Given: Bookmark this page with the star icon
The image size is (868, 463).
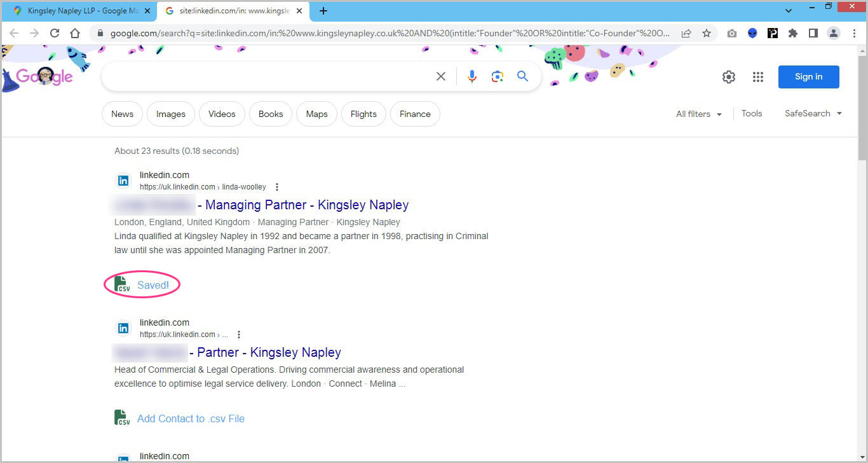Looking at the screenshot, I should pyautogui.click(x=707, y=33).
